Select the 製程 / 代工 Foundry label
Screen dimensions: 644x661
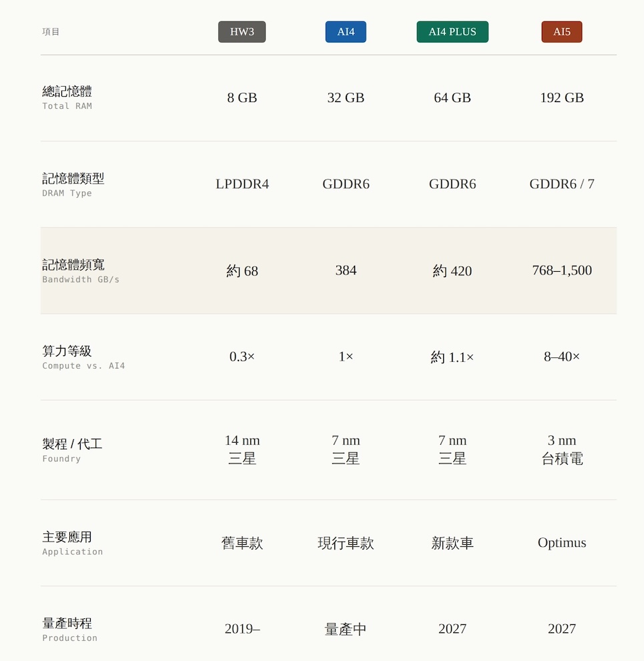pyautogui.click(x=72, y=449)
